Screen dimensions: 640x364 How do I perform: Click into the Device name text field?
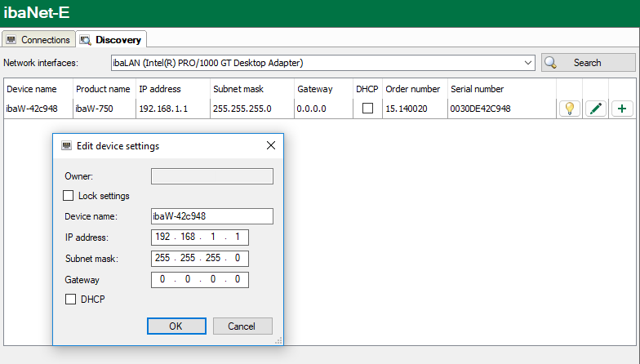click(x=211, y=216)
